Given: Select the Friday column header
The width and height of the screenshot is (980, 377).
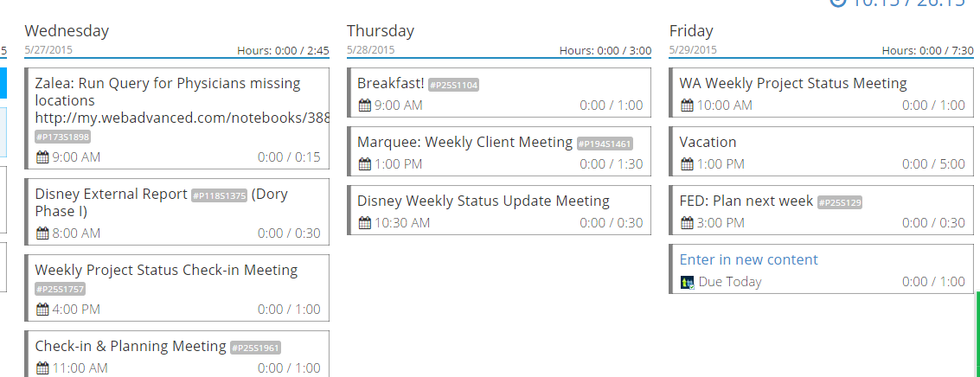Looking at the screenshot, I should click(x=691, y=31).
